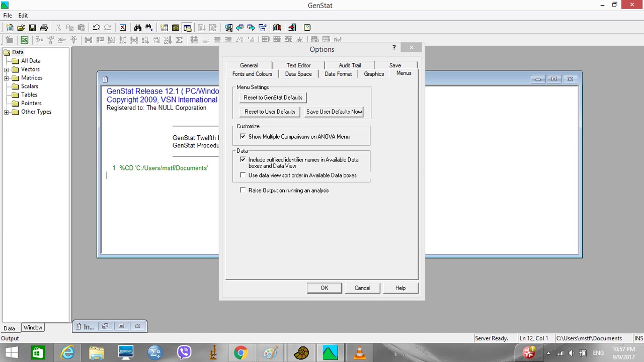Select the Menus tab

(x=404, y=73)
